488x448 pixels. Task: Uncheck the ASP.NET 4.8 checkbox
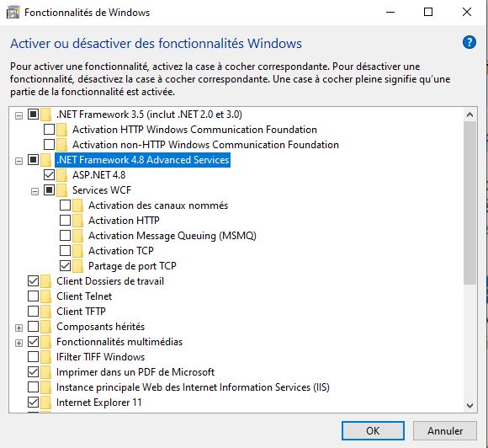49,175
